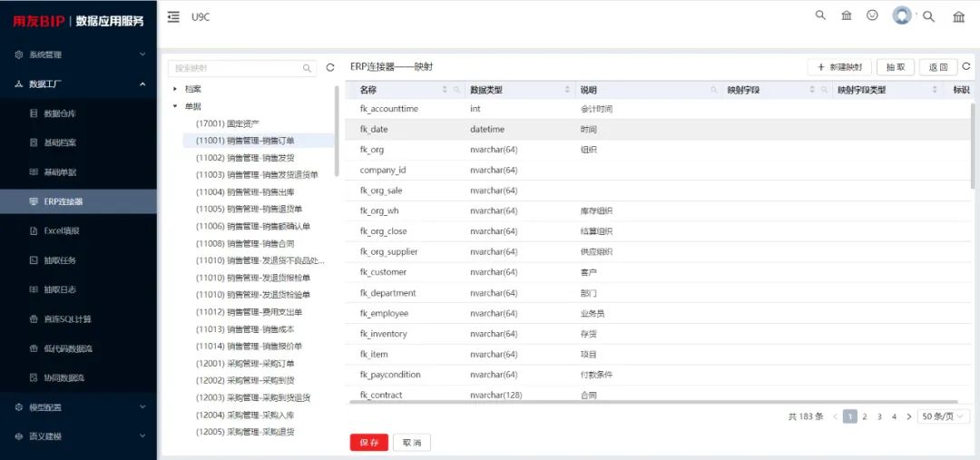Click the fk_inventory row name

(383, 334)
